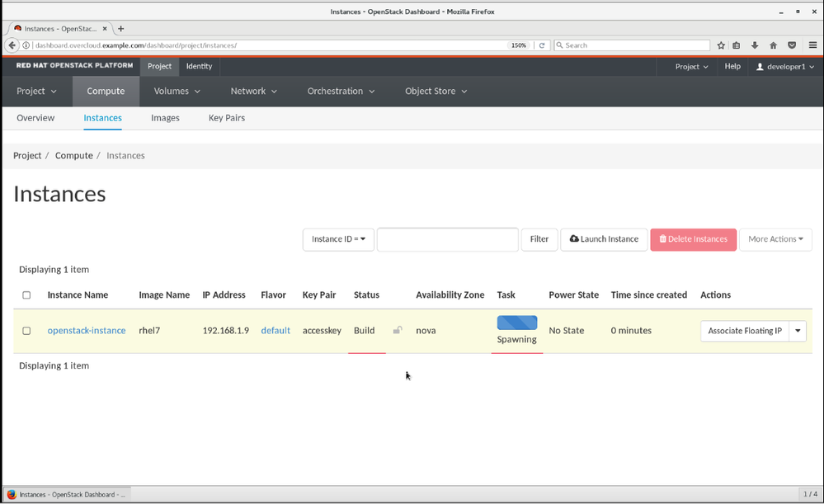
Task: Open the Key Pairs tab
Action: pyautogui.click(x=226, y=118)
